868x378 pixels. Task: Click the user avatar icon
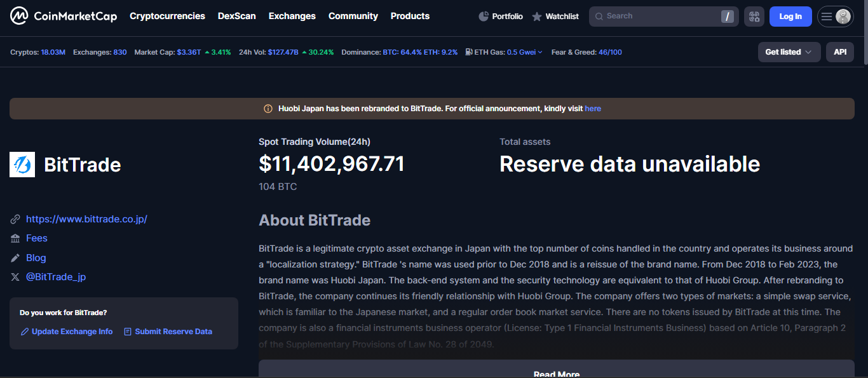pyautogui.click(x=843, y=17)
